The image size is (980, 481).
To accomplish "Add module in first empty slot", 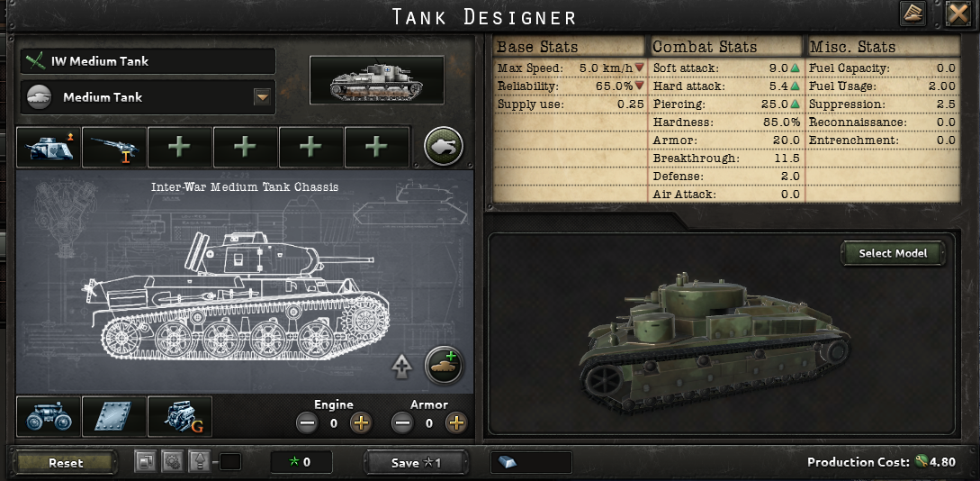I will (x=180, y=147).
